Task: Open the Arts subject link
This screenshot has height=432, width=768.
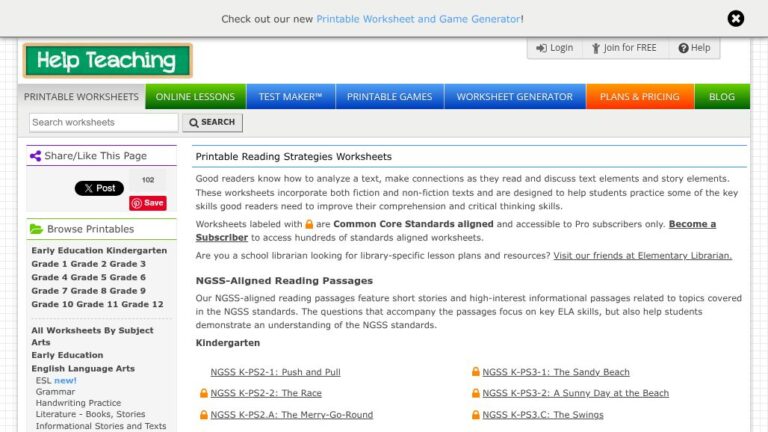Action: click(x=41, y=342)
